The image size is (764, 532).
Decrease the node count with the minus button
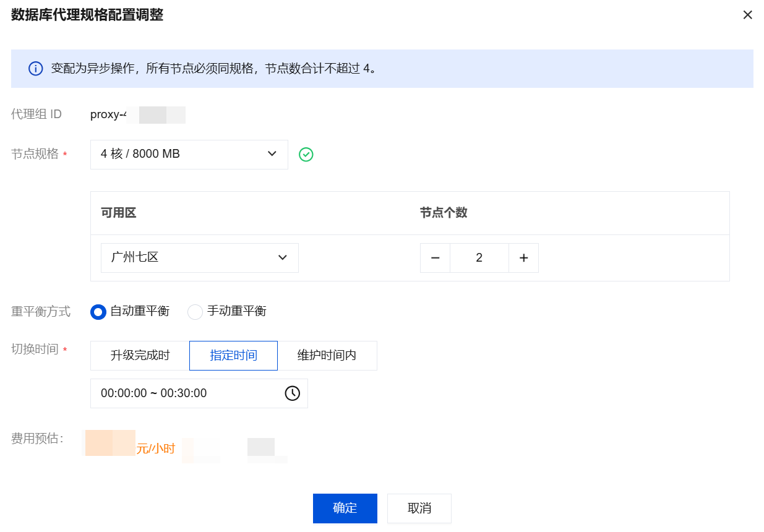435,258
